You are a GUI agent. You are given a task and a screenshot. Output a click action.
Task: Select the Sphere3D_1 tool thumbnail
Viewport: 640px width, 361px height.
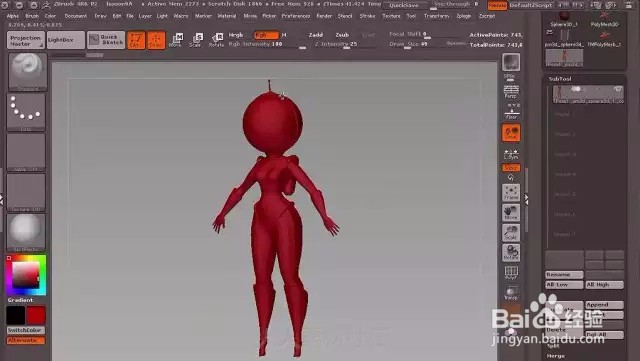pos(564,19)
